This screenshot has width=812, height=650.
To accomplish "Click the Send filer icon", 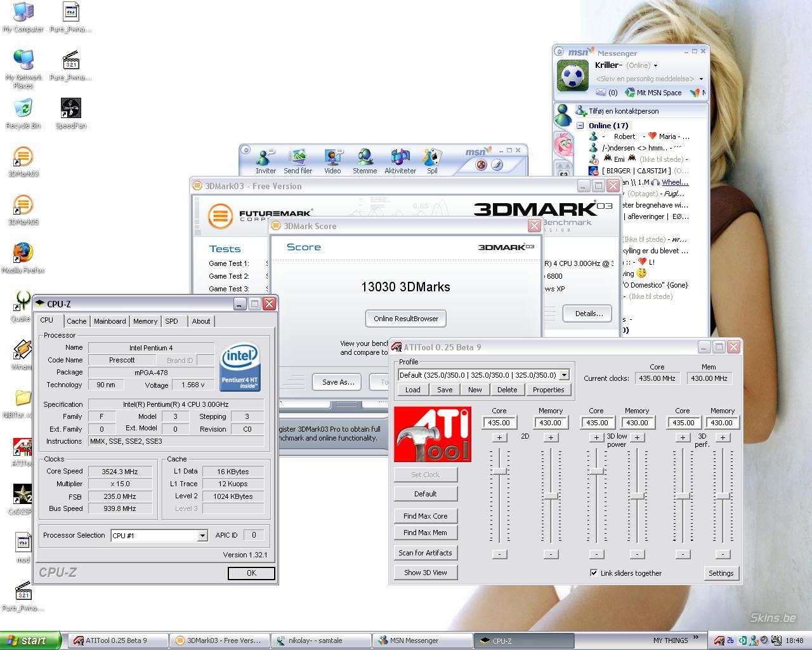I will pos(298,157).
